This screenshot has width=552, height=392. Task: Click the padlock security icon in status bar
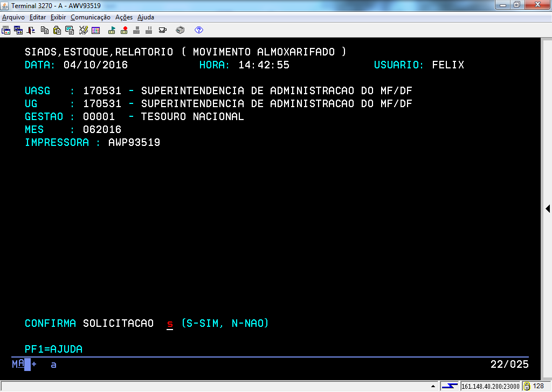pyautogui.click(x=527, y=386)
